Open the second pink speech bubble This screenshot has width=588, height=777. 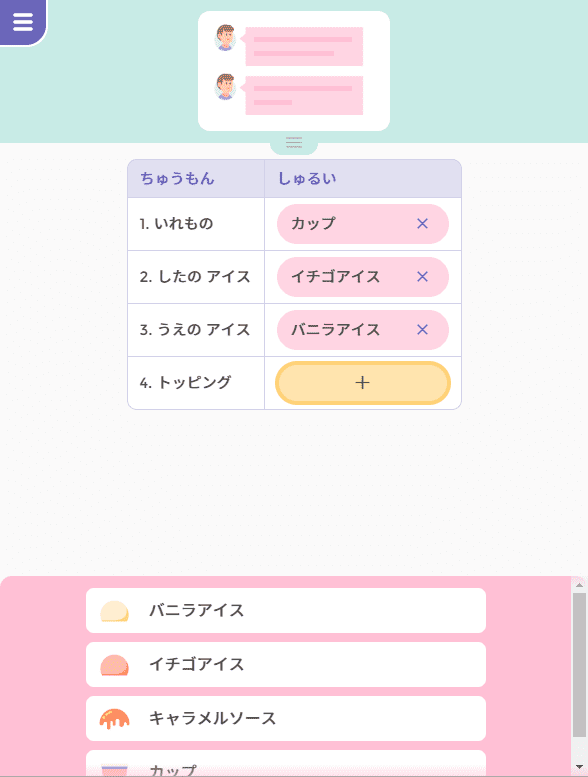(304, 96)
